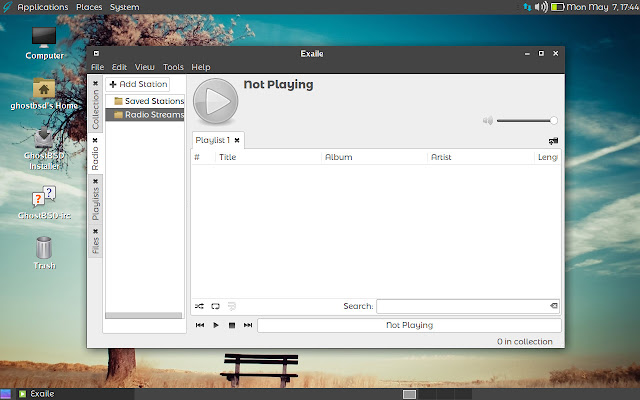This screenshot has height=400, width=640.
Task: Close the Playlists side panel tab
Action: (x=96, y=182)
